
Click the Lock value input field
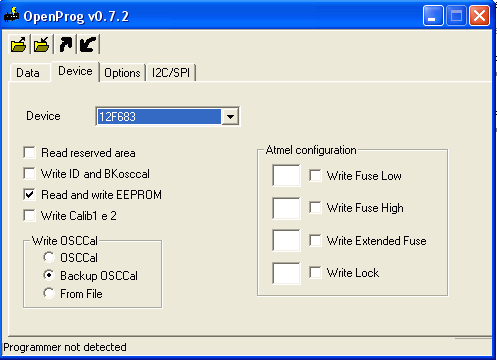tap(286, 273)
